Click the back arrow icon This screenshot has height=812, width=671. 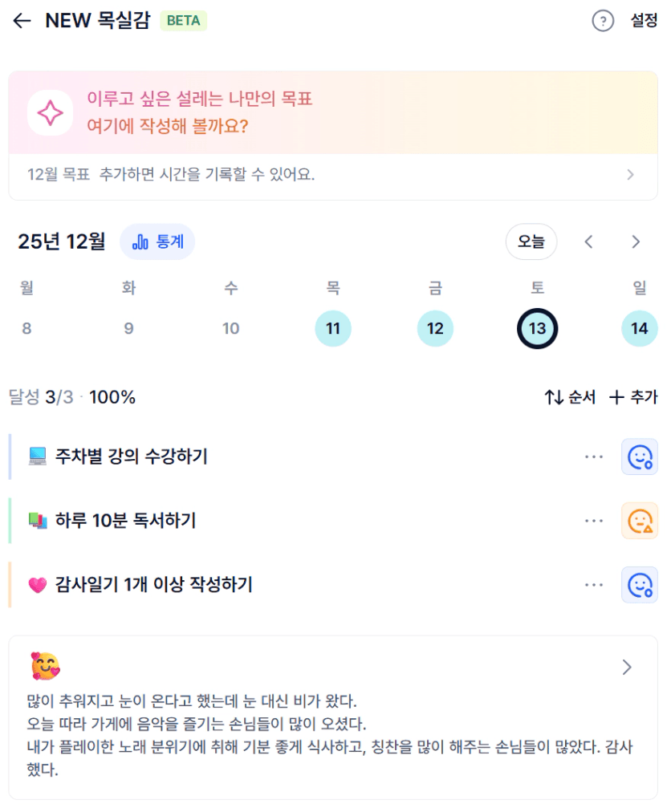click(22, 21)
